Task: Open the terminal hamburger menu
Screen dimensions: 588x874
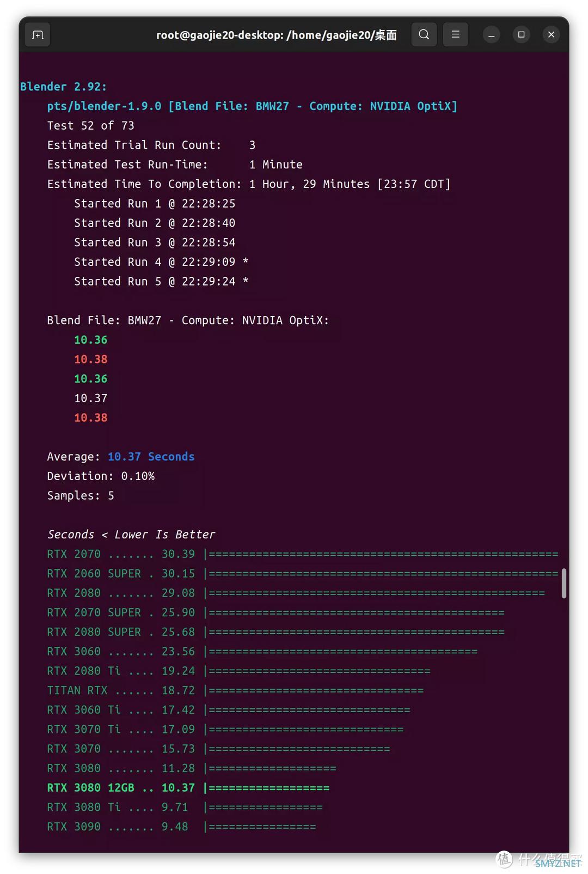Action: [x=456, y=35]
